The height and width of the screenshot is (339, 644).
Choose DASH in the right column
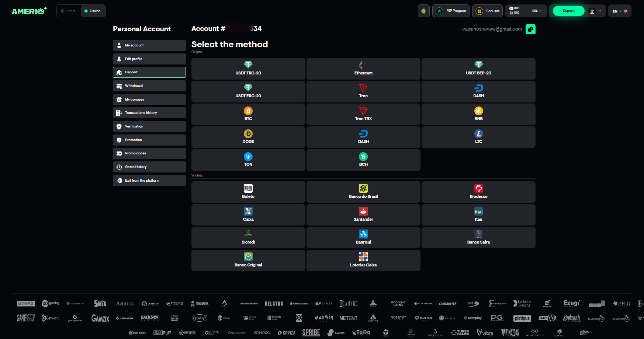tap(478, 91)
